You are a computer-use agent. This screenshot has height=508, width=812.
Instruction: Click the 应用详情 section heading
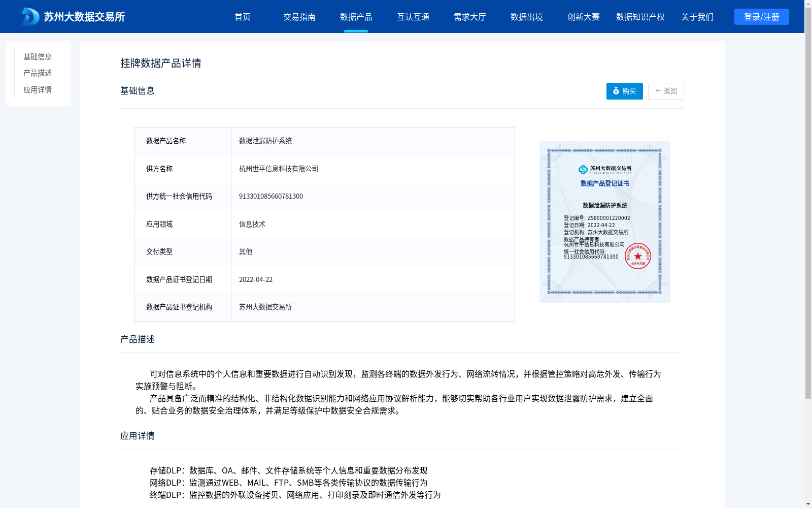tap(138, 435)
